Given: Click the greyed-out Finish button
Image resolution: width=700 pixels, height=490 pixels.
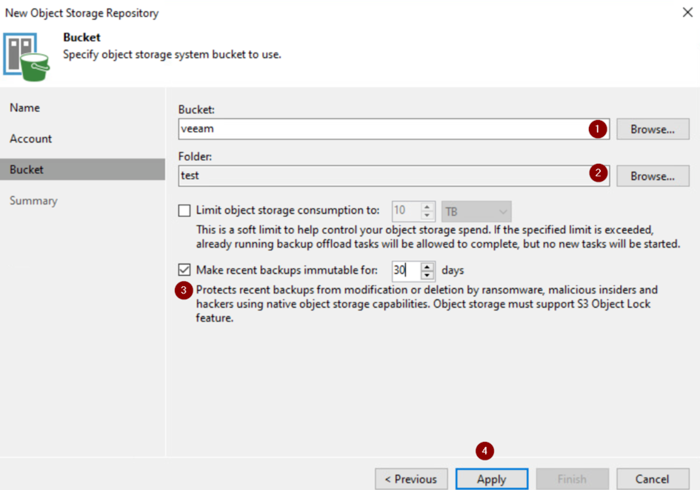Looking at the screenshot, I should coord(572,479).
